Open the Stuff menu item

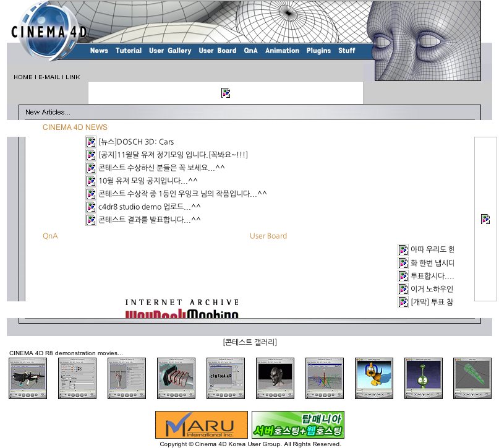coord(346,51)
